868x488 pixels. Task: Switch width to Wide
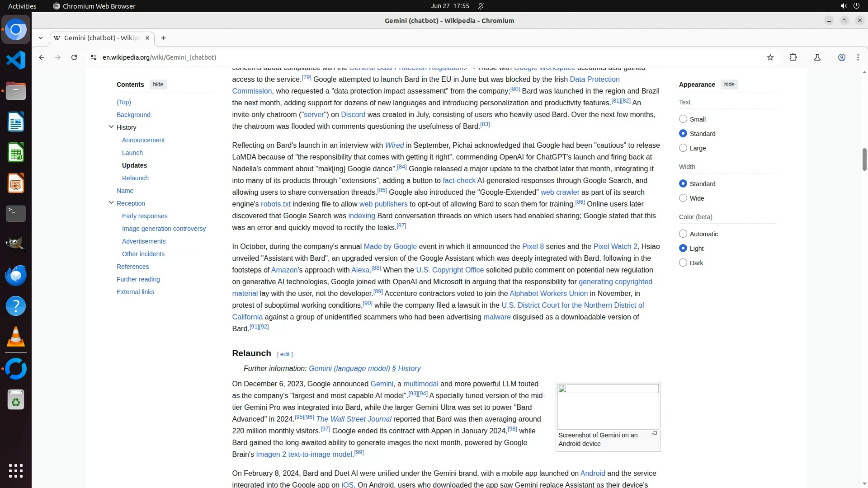click(x=683, y=198)
